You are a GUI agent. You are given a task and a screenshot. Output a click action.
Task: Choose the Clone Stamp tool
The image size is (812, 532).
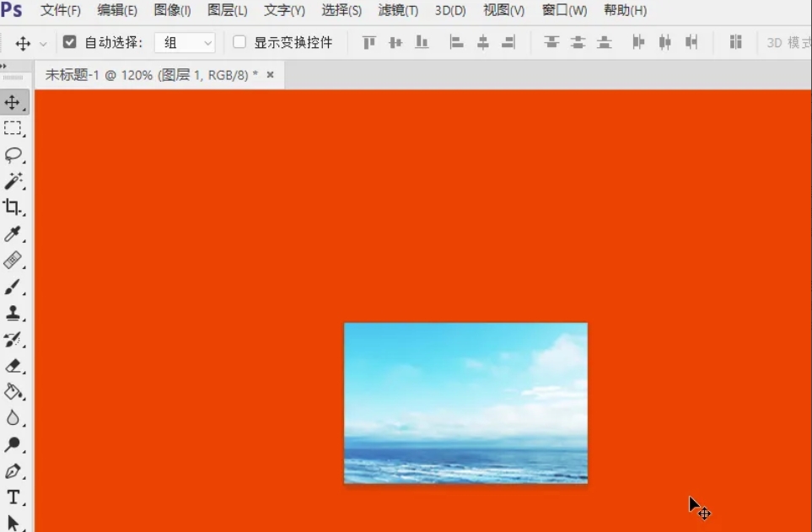[13, 313]
